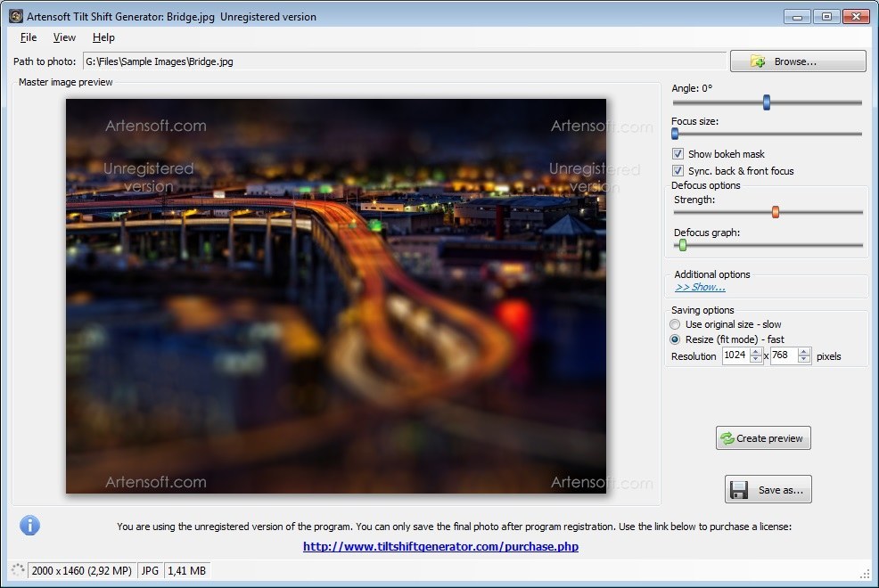Open the File menu
This screenshot has height=588, width=879.
pyautogui.click(x=28, y=37)
